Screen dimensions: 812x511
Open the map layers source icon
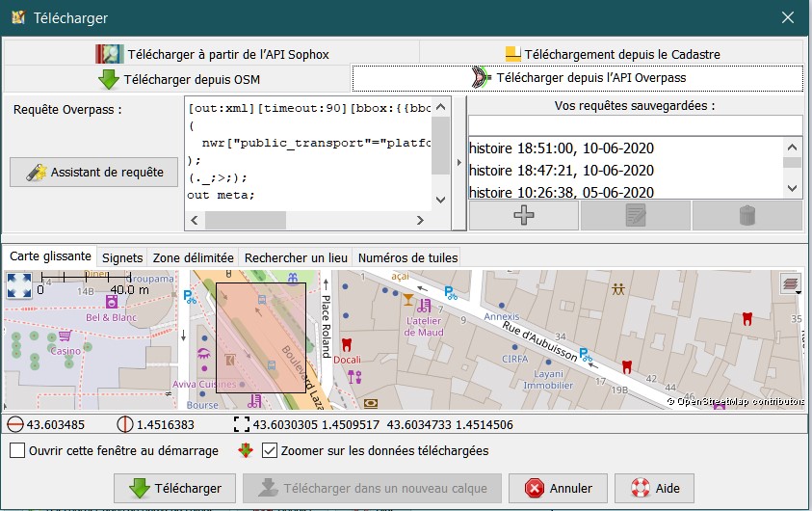pos(791,283)
